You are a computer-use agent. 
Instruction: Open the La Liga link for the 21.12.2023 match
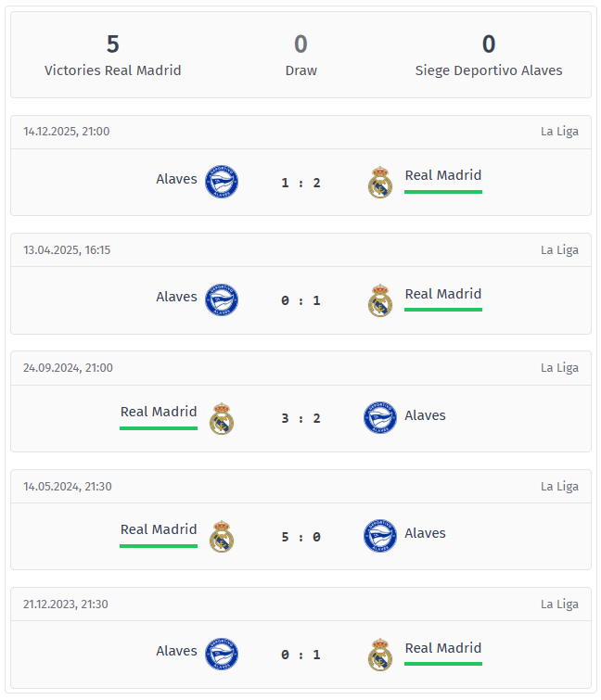pos(559,605)
